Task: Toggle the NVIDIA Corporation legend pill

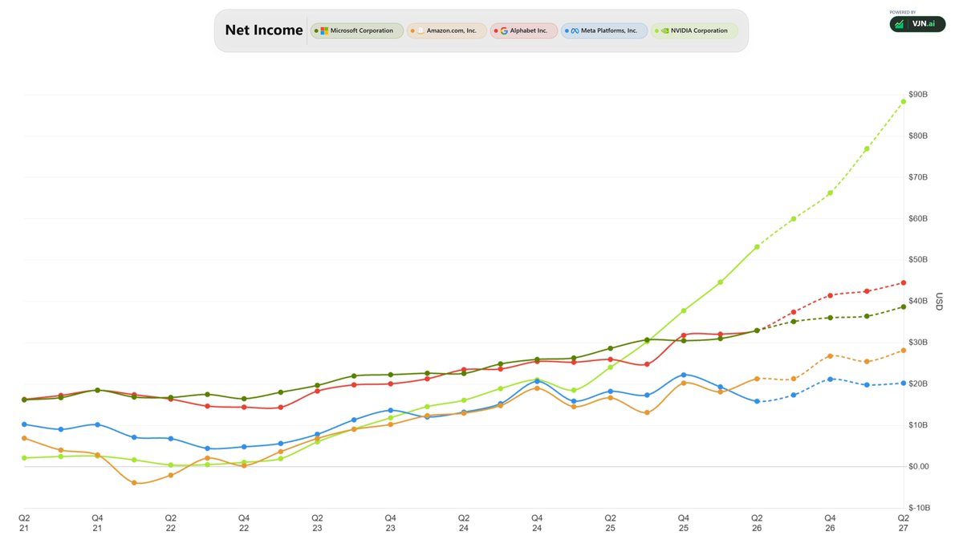Action: tap(694, 31)
